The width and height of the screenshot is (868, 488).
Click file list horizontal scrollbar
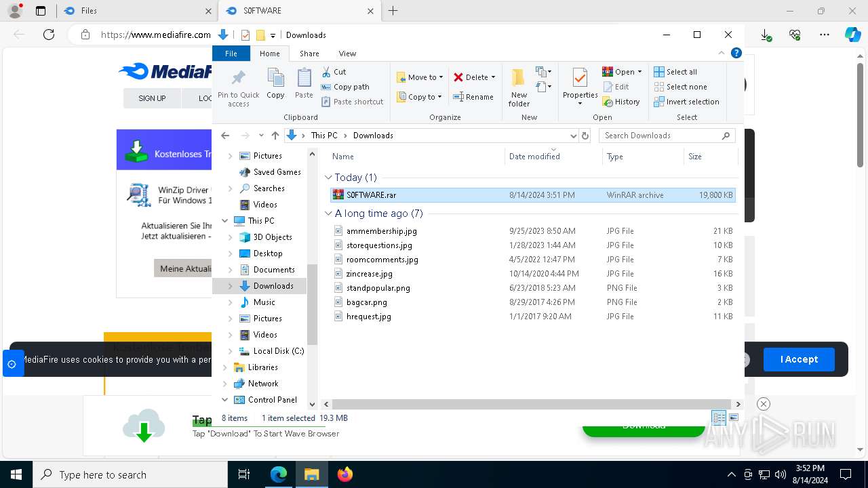tap(532, 404)
